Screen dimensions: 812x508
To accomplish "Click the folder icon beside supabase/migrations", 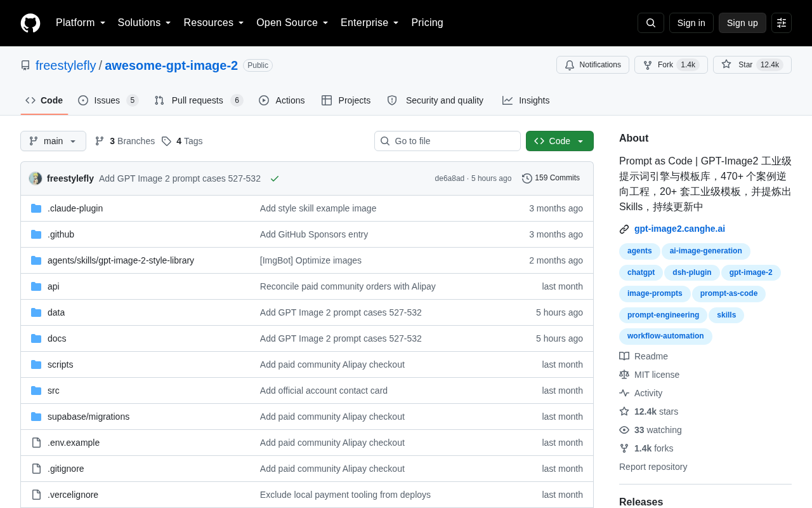I will coord(36,417).
